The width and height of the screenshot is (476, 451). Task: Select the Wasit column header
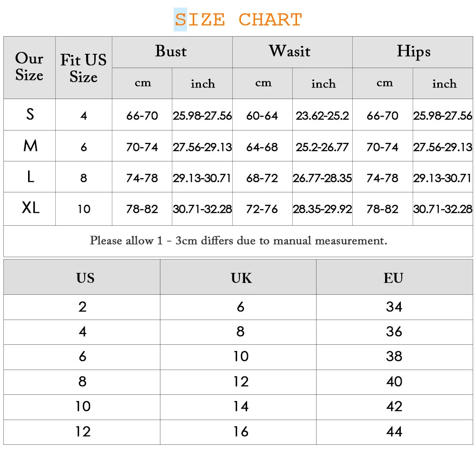(289, 51)
